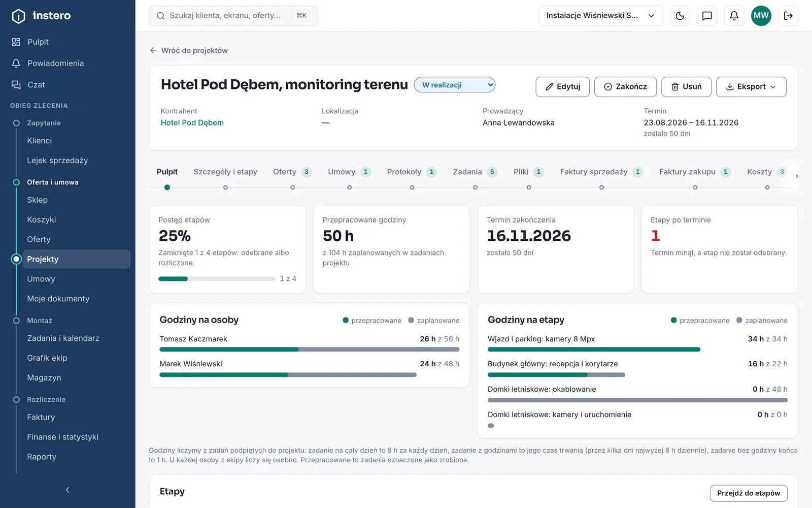Open the Eksport dropdown
The image size is (812, 508).
click(x=751, y=87)
